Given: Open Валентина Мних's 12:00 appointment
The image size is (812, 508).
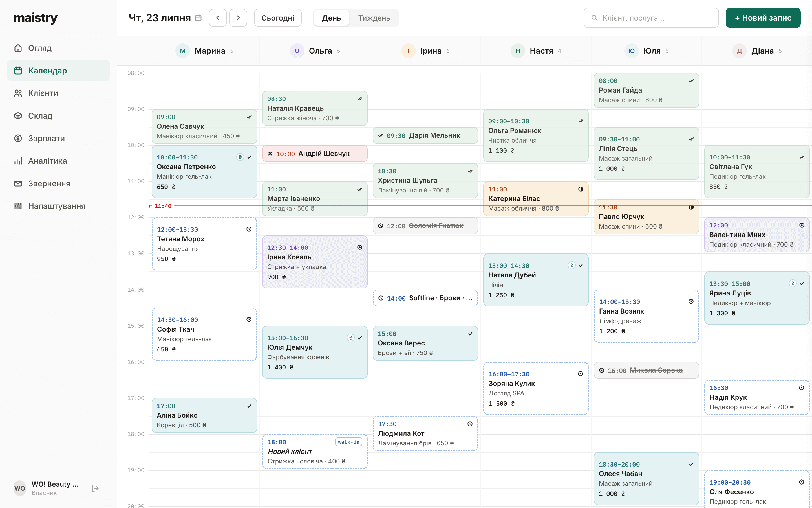Looking at the screenshot, I should [757, 235].
